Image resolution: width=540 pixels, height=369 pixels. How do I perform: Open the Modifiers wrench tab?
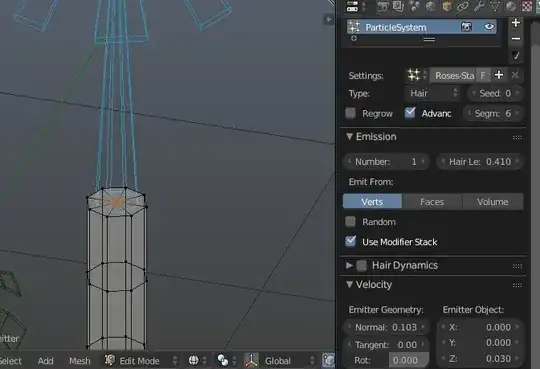point(479,6)
